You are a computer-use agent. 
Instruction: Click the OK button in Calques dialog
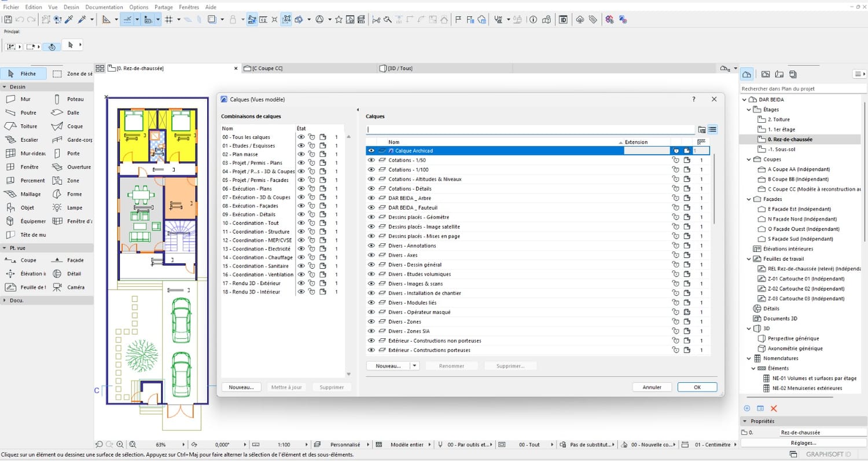pyautogui.click(x=697, y=387)
